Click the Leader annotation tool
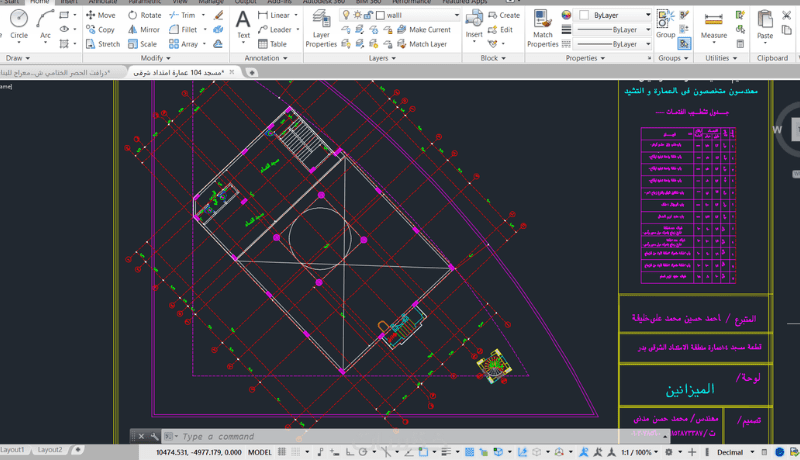800x460 pixels. 274,30
